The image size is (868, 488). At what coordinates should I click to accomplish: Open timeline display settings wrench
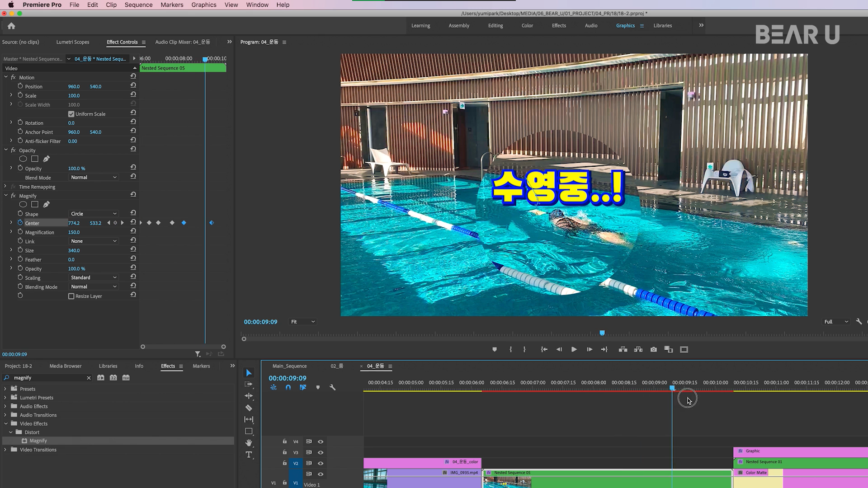click(333, 387)
